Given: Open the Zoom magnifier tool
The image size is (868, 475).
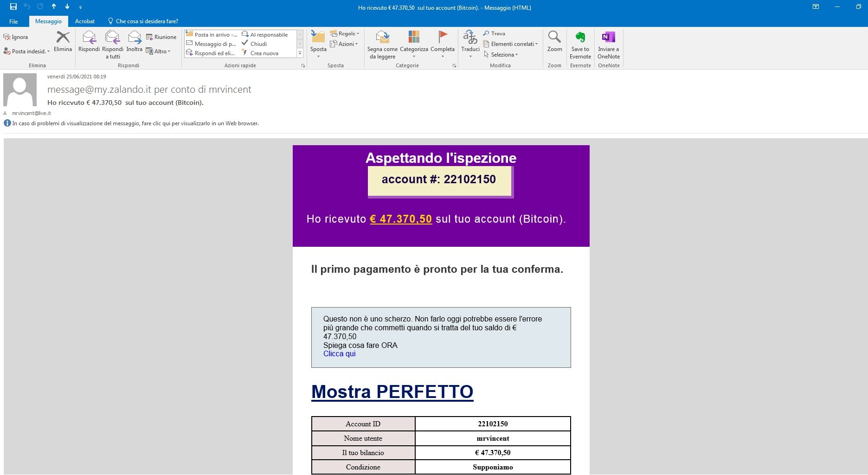Looking at the screenshot, I should pyautogui.click(x=554, y=38).
